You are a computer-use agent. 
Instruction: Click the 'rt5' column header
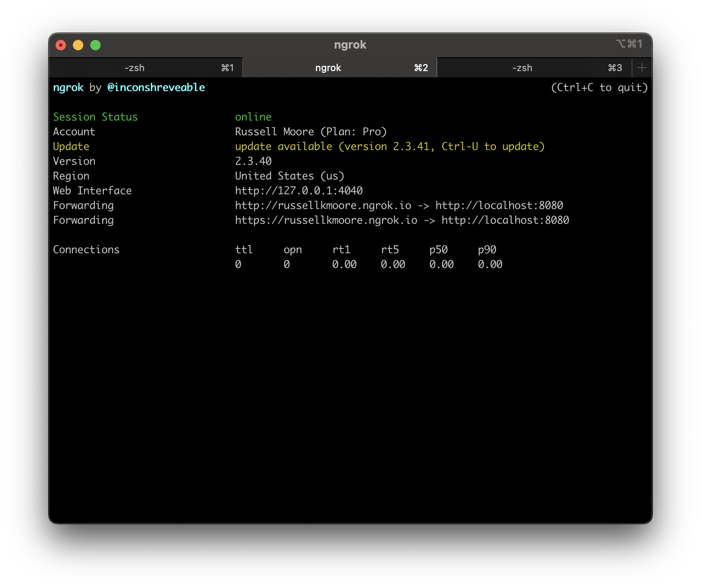(x=390, y=250)
